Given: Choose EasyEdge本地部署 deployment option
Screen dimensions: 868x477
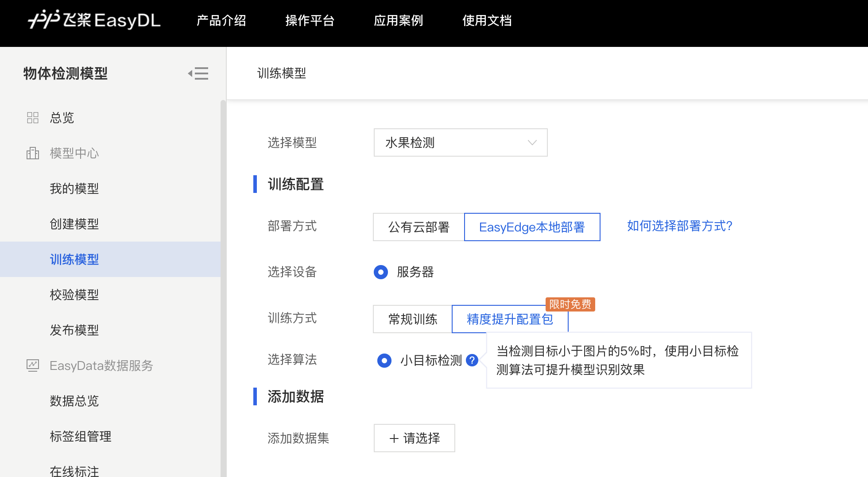Looking at the screenshot, I should click(532, 227).
